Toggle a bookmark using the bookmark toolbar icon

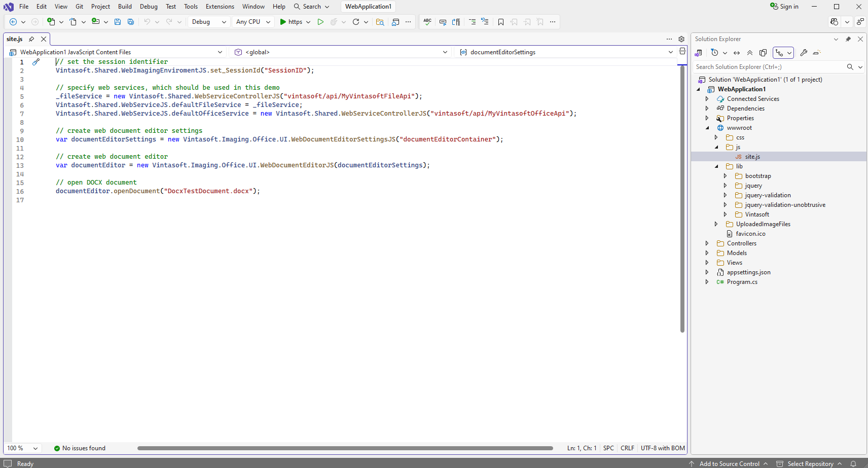tap(501, 22)
